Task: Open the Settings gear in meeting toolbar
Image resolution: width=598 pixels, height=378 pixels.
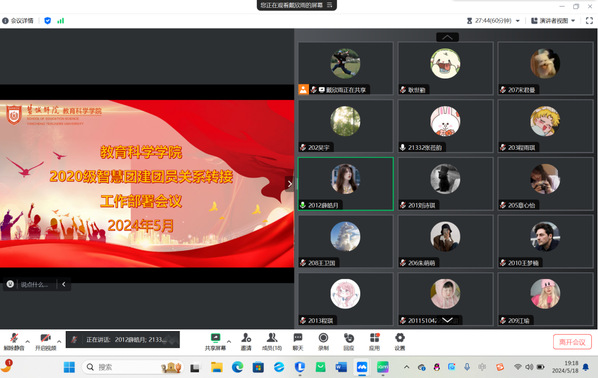Action: 400,341
